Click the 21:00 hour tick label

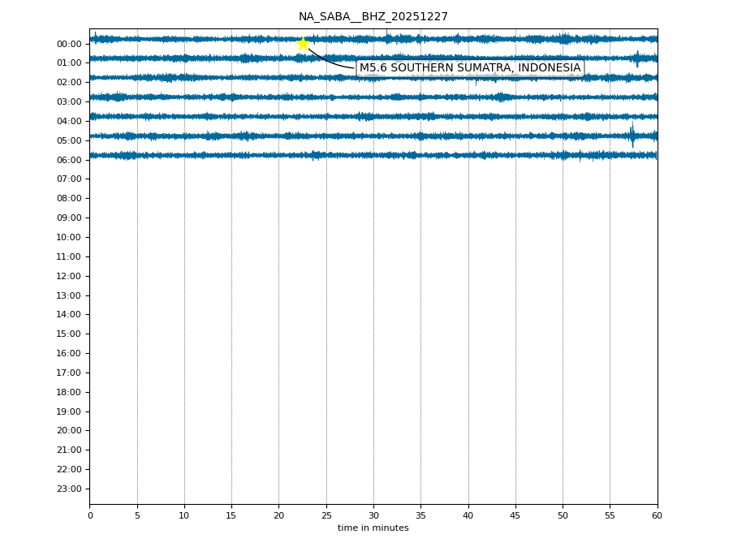click(69, 450)
